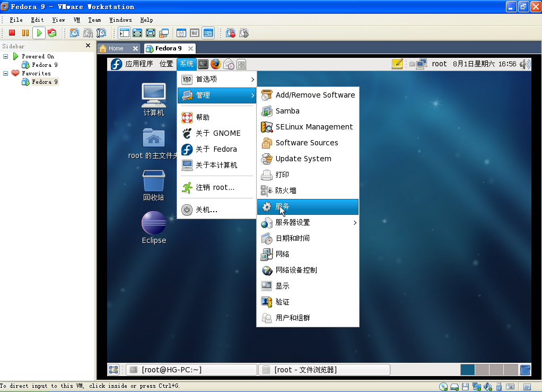Close the Sidebar panel
Screen dimensions: 542x392
coord(88,45)
